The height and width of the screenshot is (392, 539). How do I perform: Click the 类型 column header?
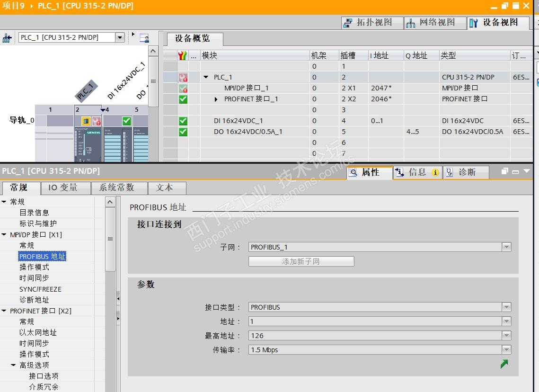click(475, 55)
